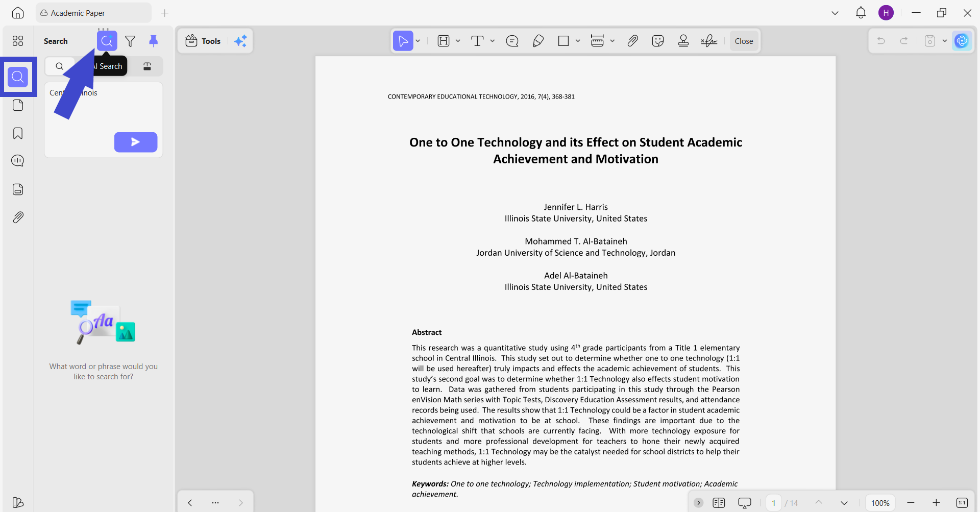Open the notifications bell

coord(861,13)
